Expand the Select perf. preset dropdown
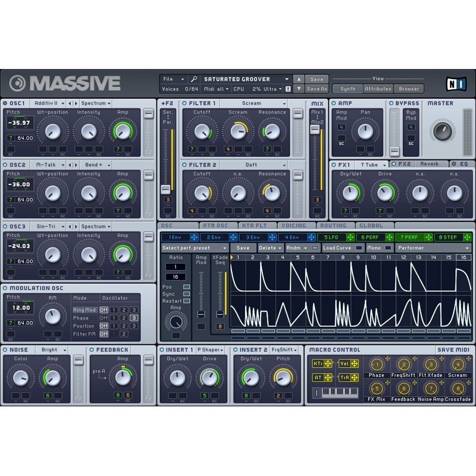 pyautogui.click(x=195, y=248)
